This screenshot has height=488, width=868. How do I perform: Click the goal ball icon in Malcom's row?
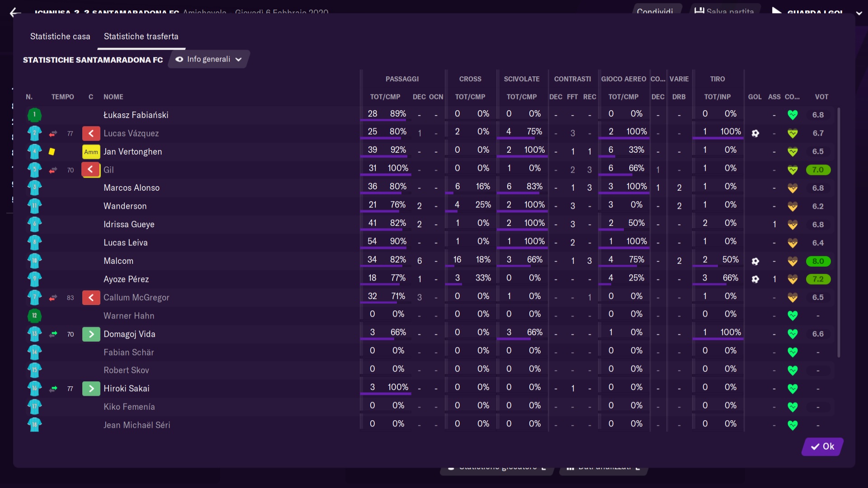(x=755, y=261)
